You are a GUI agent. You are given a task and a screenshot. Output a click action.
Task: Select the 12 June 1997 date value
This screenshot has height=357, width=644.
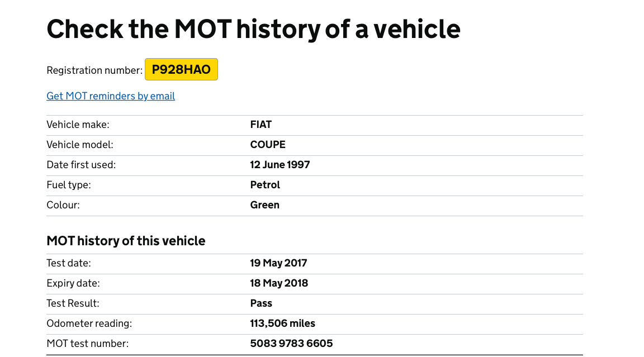[x=280, y=165]
